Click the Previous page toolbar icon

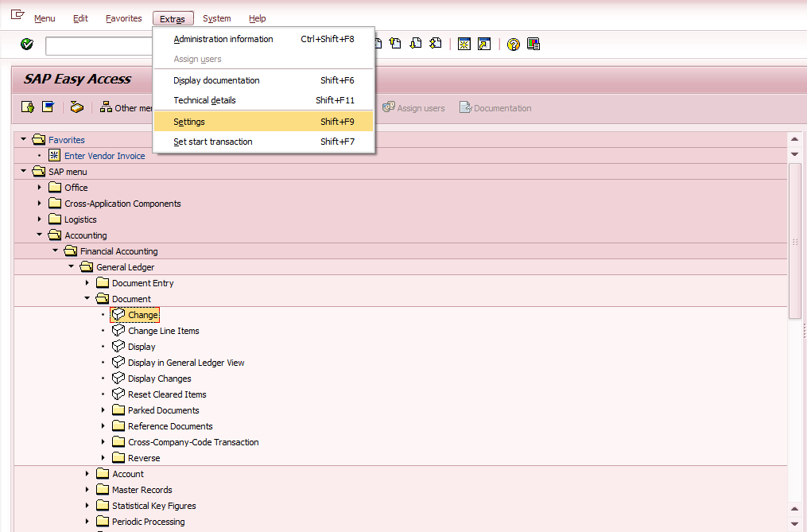(395, 44)
